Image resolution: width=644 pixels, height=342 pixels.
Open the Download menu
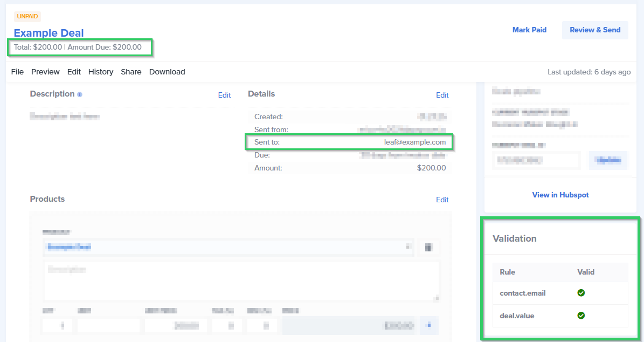[x=167, y=72]
